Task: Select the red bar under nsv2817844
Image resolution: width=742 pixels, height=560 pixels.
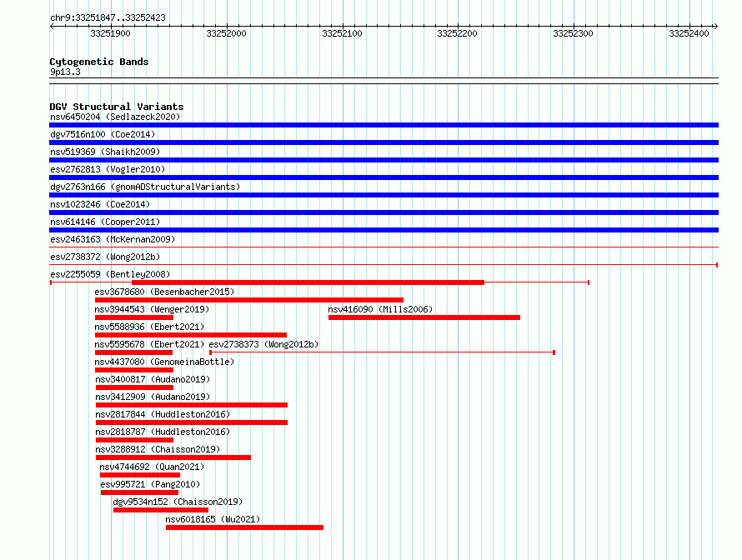Action: pyautogui.click(x=192, y=422)
